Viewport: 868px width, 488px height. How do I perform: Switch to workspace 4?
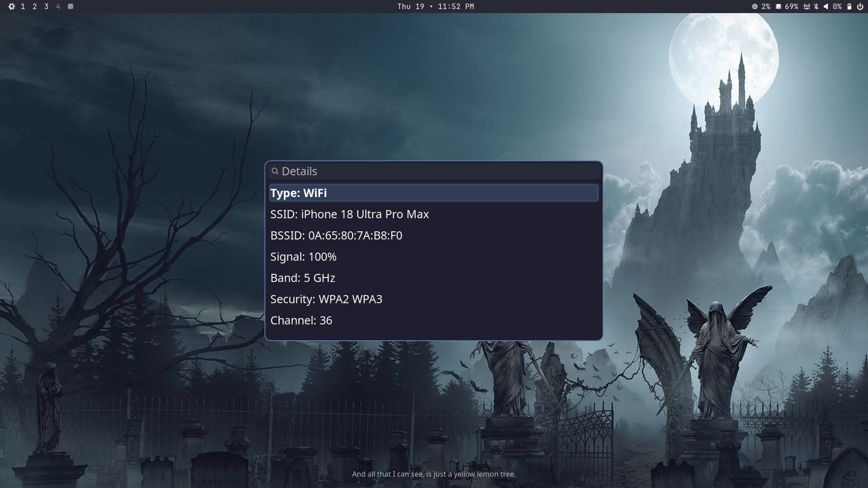(x=58, y=6)
